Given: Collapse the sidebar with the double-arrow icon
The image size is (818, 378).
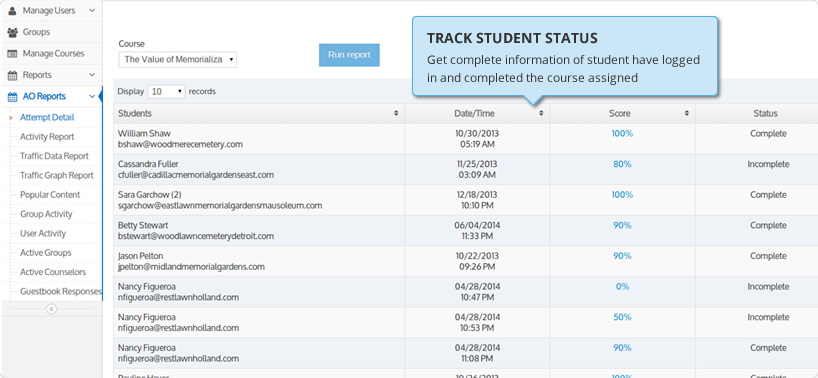Looking at the screenshot, I should click(x=51, y=309).
